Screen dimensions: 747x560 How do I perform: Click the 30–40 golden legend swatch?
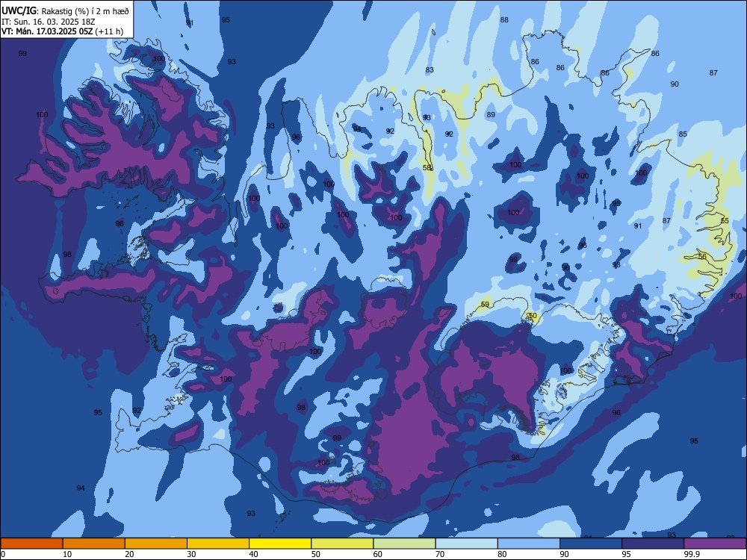point(218,544)
